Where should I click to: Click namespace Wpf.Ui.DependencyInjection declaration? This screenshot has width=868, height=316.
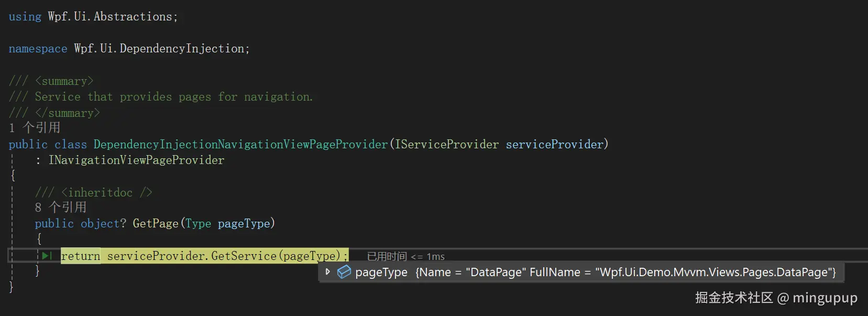(x=129, y=49)
